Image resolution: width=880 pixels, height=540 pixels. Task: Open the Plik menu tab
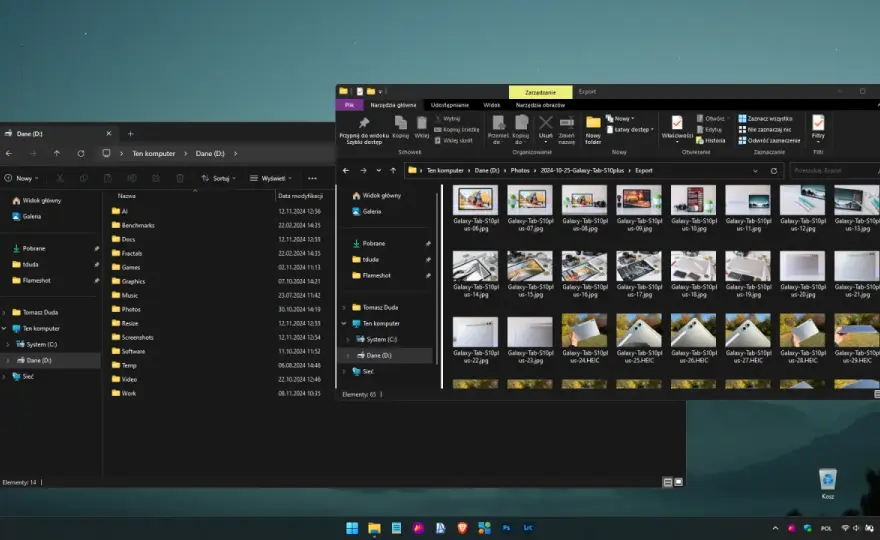point(349,105)
